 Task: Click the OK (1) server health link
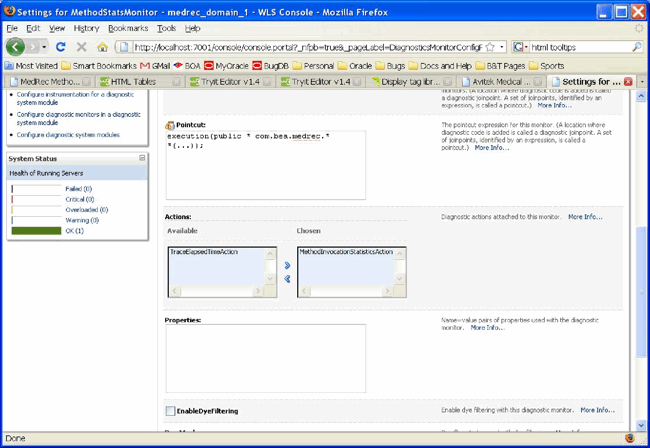pos(75,231)
